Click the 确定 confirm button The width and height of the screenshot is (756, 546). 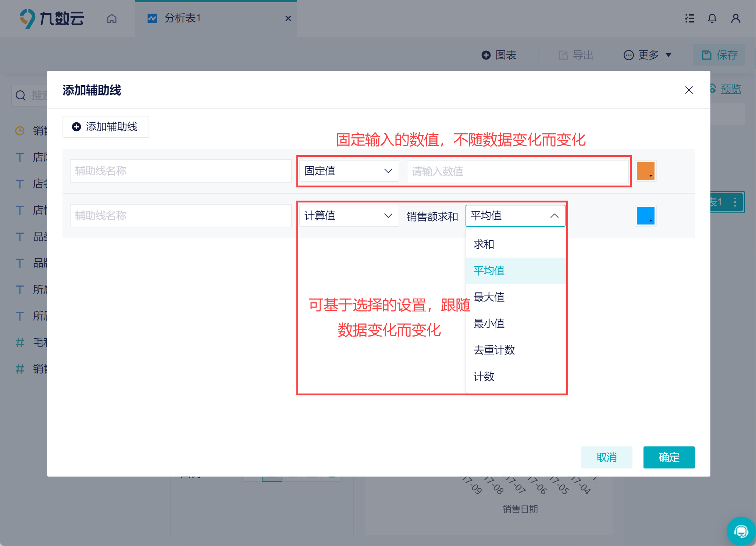[x=669, y=457]
